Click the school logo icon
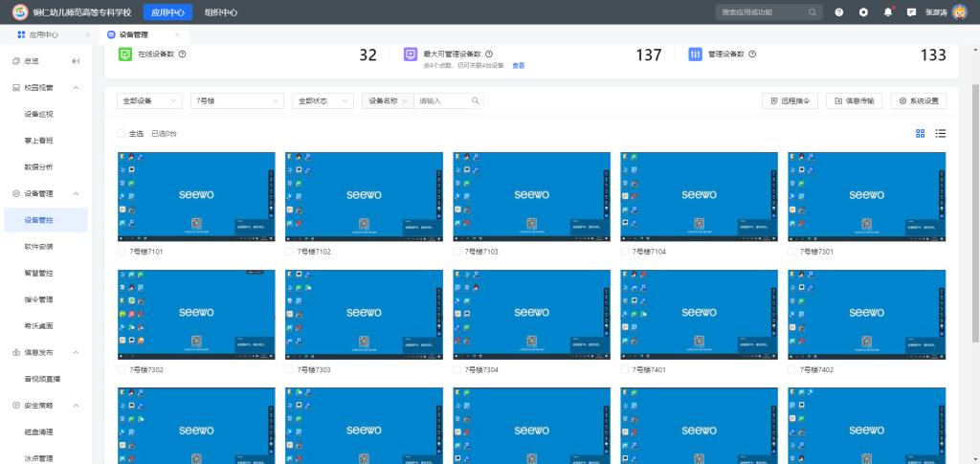Screen dimensions: 980x464 coord(20,11)
